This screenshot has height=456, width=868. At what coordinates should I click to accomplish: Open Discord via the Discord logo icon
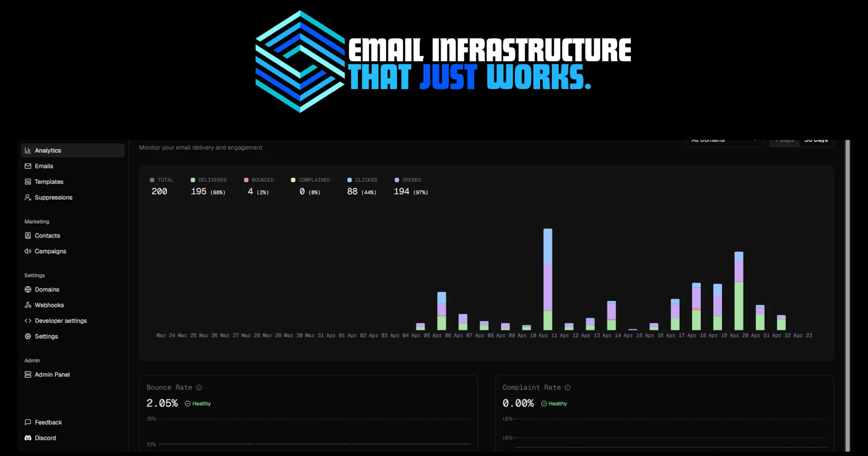pos(28,438)
